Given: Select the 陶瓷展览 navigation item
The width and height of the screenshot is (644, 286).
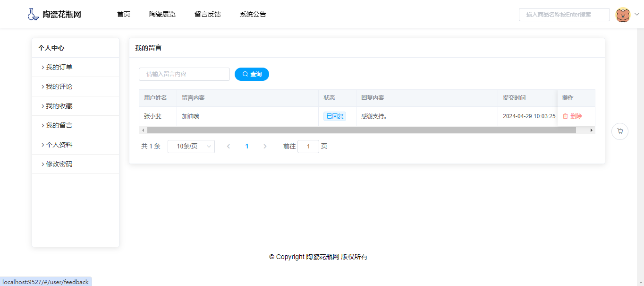Looking at the screenshot, I should point(162,14).
